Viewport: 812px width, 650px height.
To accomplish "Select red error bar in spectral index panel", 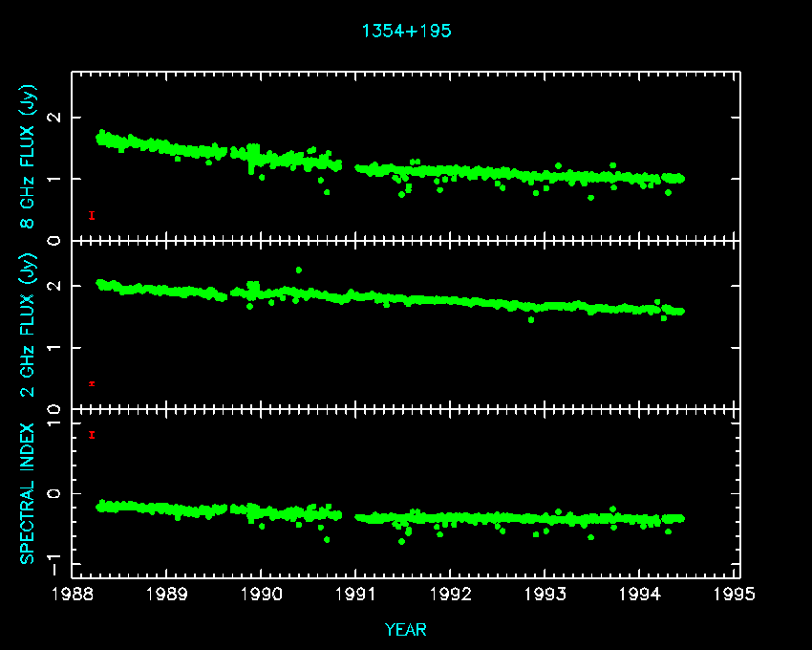I will [92, 435].
